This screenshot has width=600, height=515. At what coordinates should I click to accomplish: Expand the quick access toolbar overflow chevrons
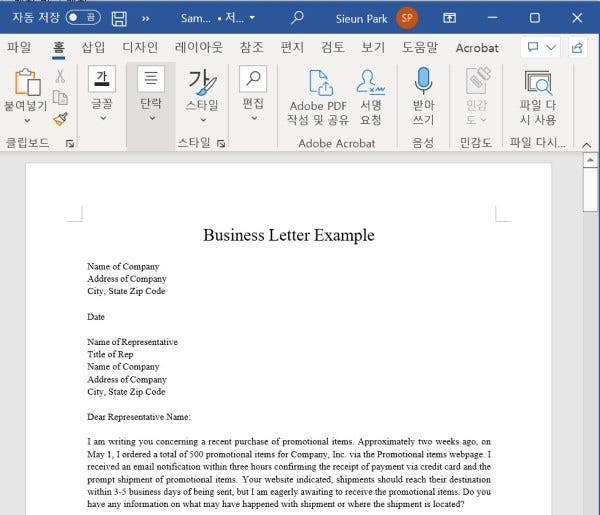145,18
